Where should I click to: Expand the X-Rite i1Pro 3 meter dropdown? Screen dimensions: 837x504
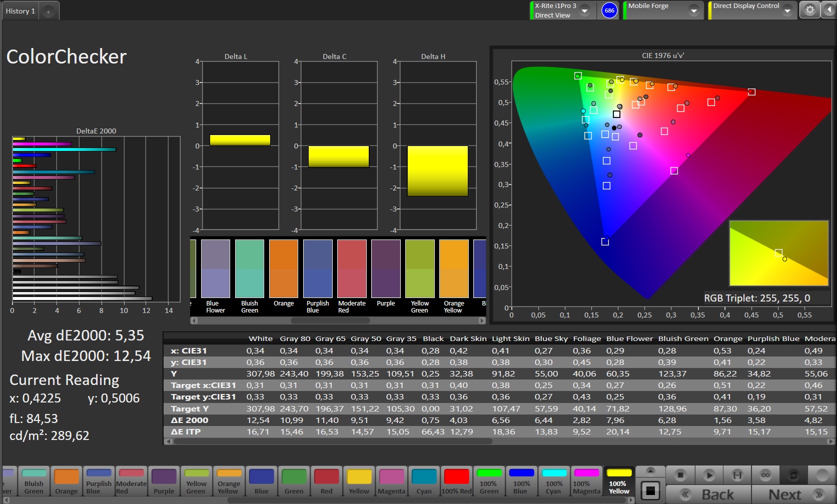coord(584,10)
